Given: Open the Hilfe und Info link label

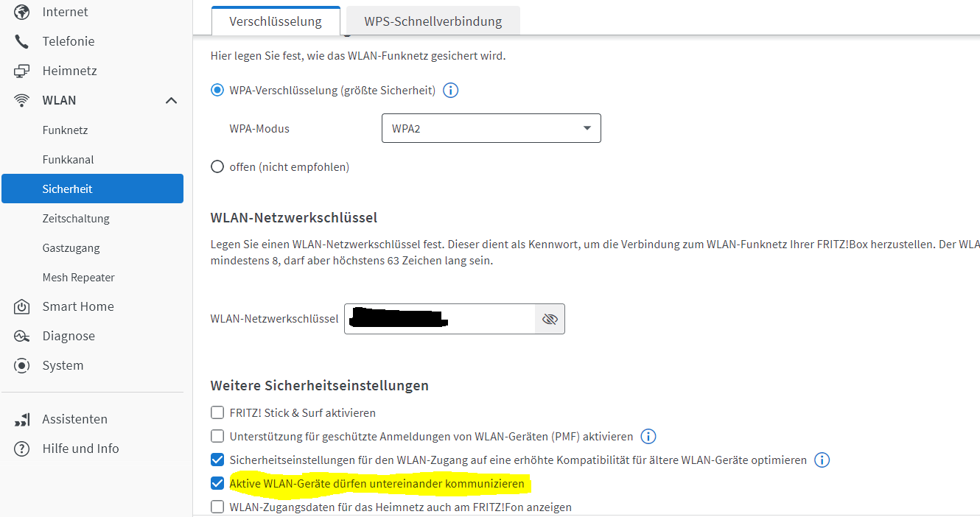Looking at the screenshot, I should click(x=81, y=449).
